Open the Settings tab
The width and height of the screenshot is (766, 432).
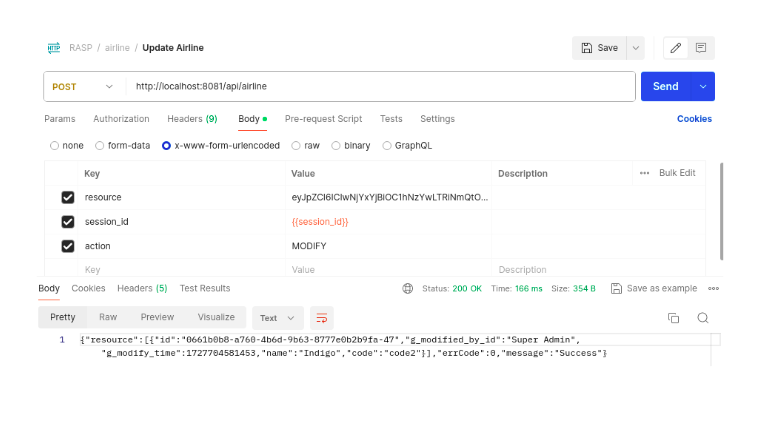tap(437, 119)
